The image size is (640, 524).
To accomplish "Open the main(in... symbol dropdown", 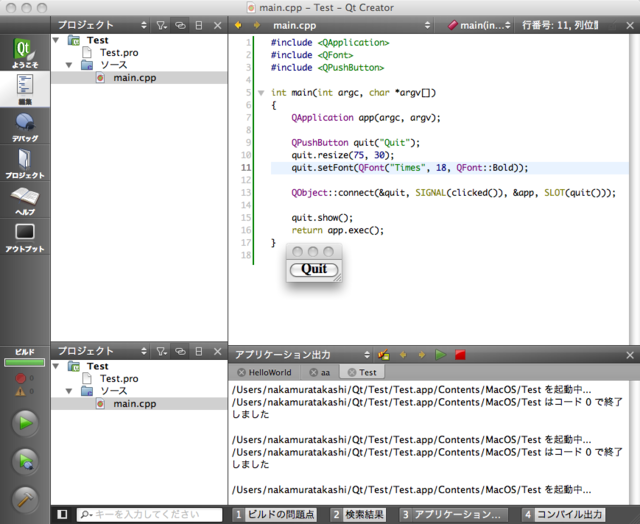I will [479, 25].
